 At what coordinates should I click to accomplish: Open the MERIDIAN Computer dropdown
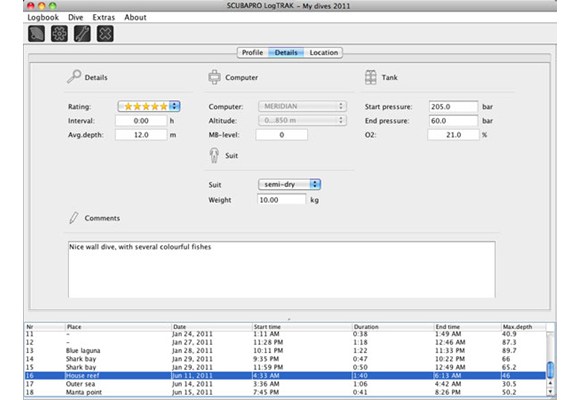(x=302, y=106)
